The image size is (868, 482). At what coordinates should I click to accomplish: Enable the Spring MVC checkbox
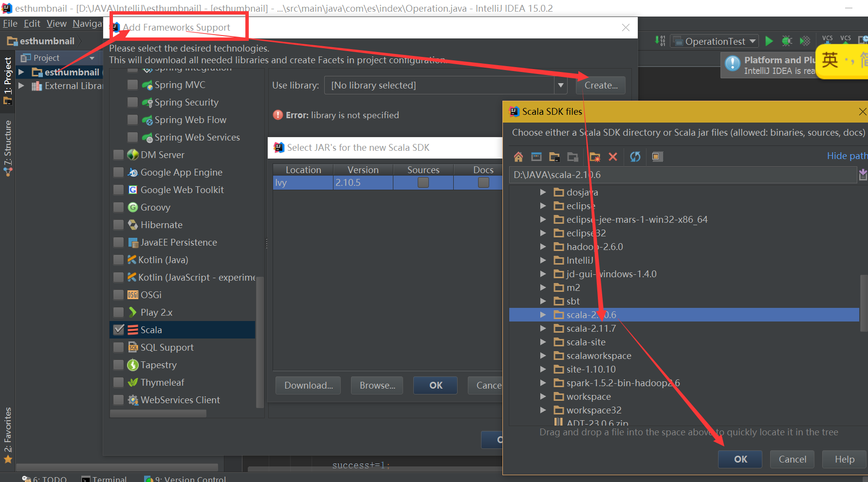point(132,85)
